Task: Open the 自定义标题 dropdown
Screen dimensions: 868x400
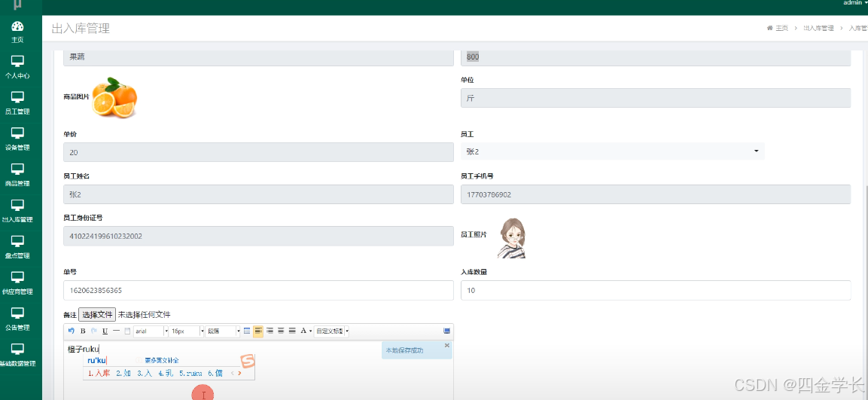Action: point(332,331)
